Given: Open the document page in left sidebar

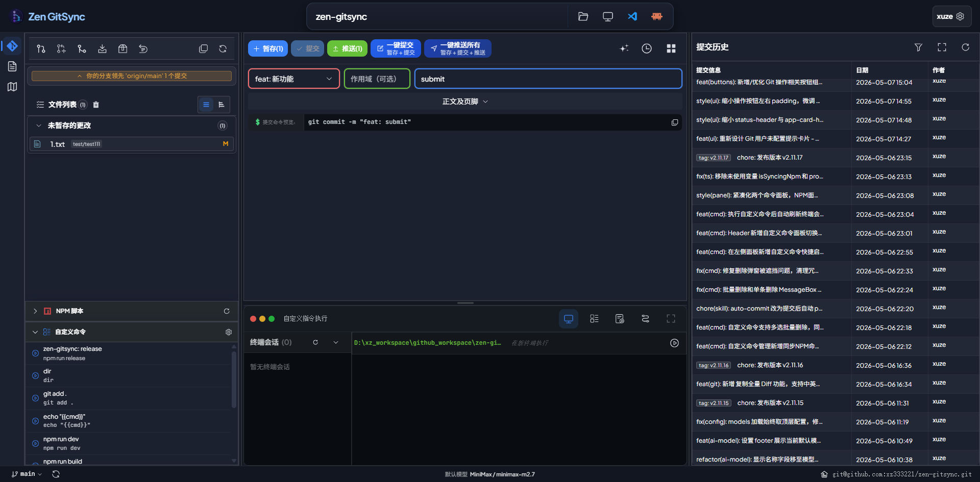Looking at the screenshot, I should tap(12, 66).
